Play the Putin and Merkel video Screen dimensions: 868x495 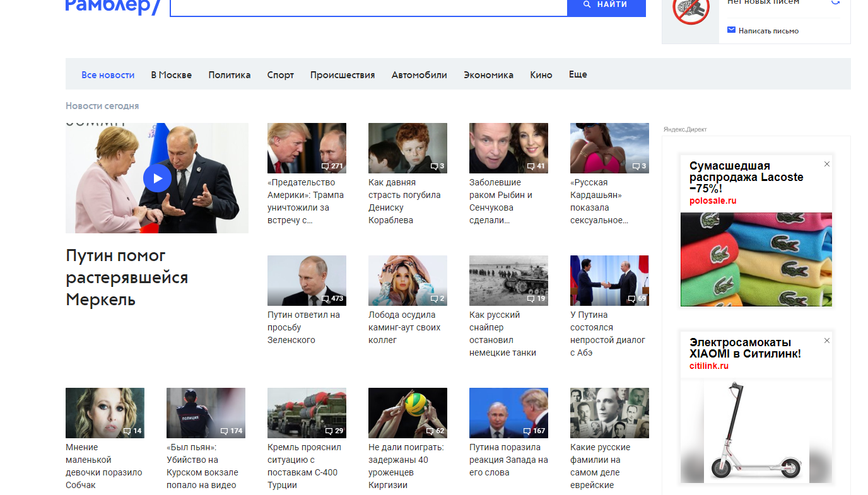pos(157,178)
